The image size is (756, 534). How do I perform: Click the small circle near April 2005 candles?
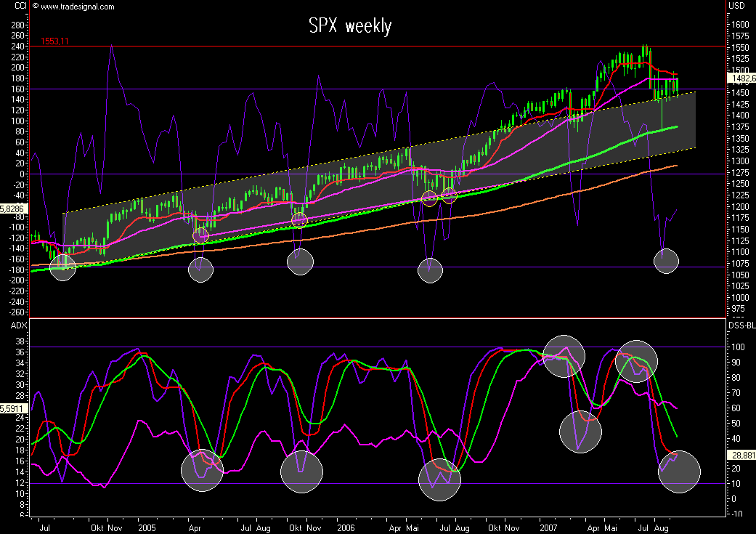point(201,235)
